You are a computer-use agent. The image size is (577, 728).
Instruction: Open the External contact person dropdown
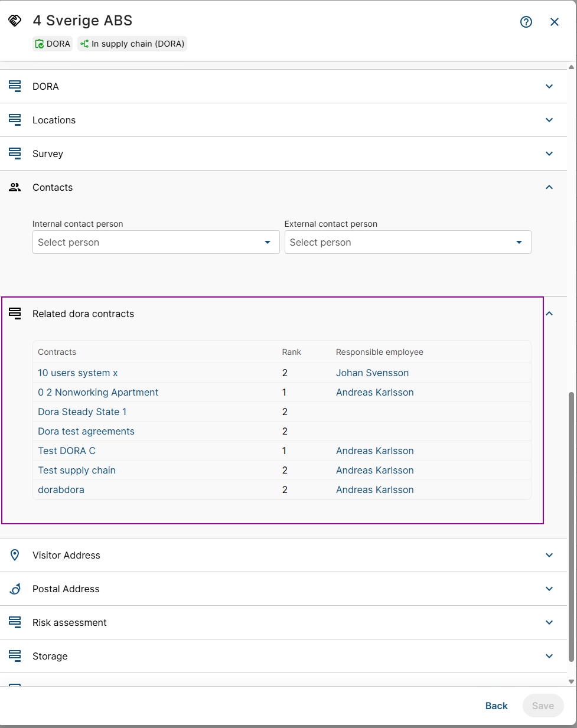point(408,242)
